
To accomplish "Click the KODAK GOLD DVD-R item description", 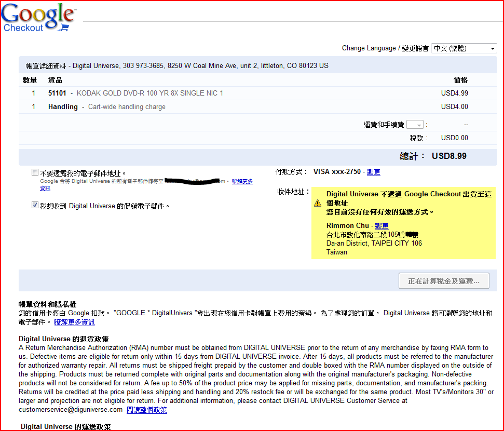I will 150,93.
